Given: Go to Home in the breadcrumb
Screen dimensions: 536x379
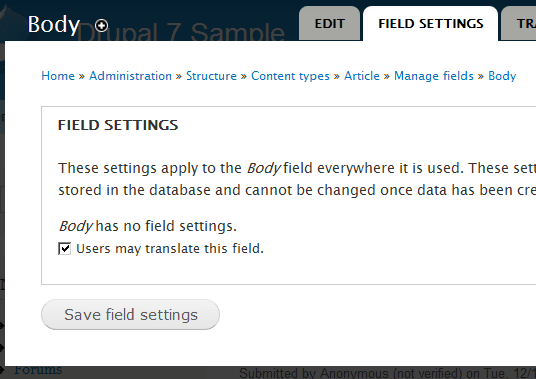Looking at the screenshot, I should pos(58,76).
